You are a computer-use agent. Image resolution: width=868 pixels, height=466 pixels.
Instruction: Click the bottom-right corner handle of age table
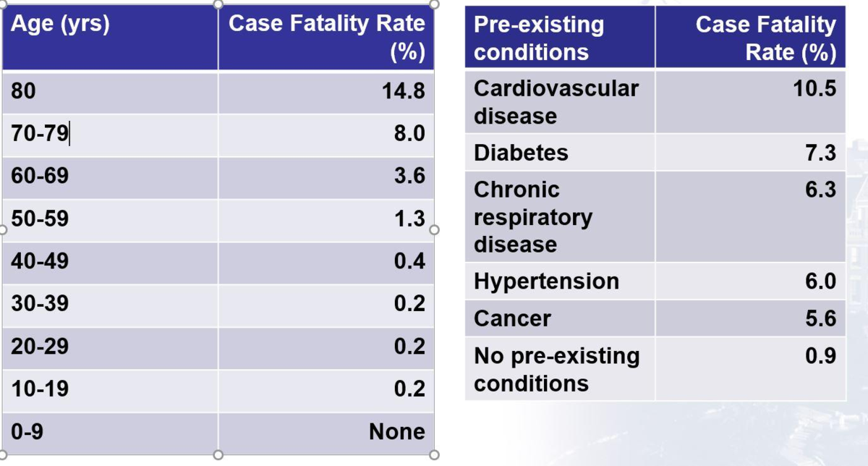434,455
